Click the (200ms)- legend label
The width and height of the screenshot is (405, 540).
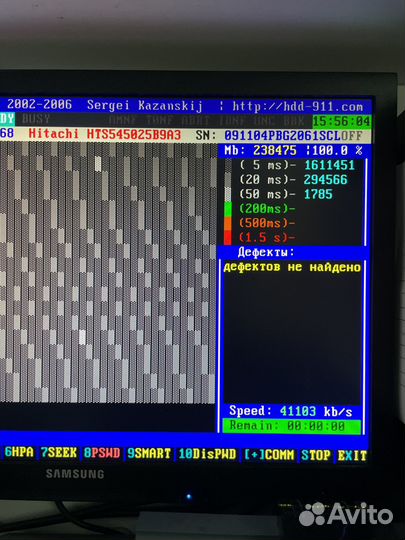tap(267, 209)
